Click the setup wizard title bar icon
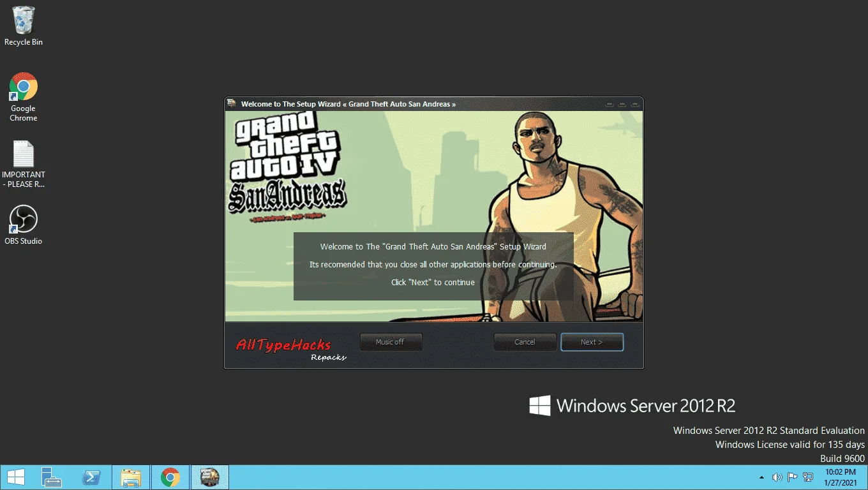Image resolution: width=868 pixels, height=490 pixels. tap(232, 103)
